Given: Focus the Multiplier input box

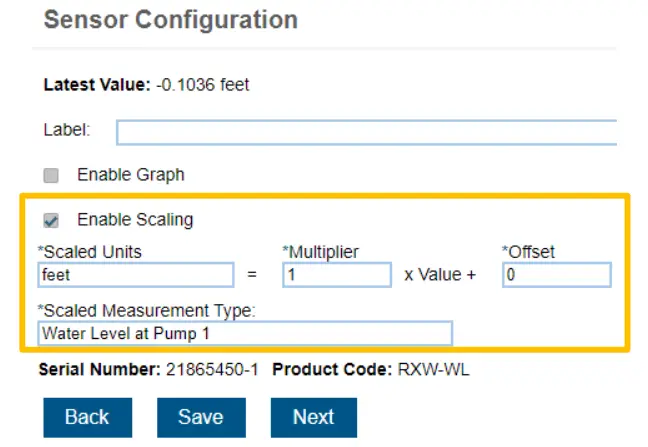Looking at the screenshot, I should (337, 275).
